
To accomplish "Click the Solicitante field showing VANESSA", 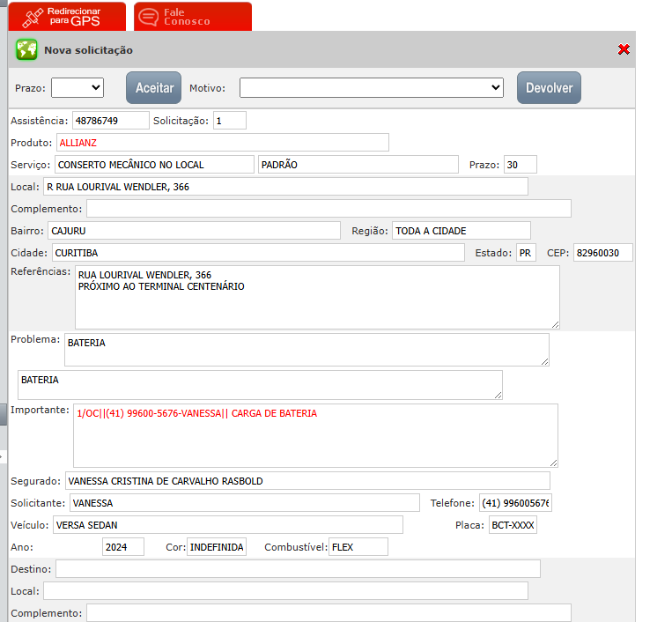I will coord(244,503).
